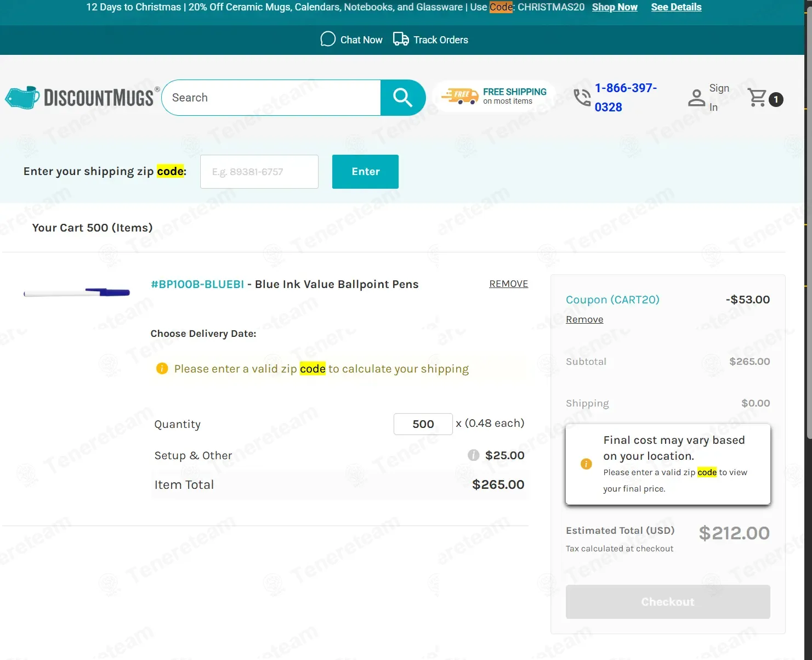Edit the quantity field showing 500
Image resolution: width=812 pixels, height=660 pixels.
point(423,424)
